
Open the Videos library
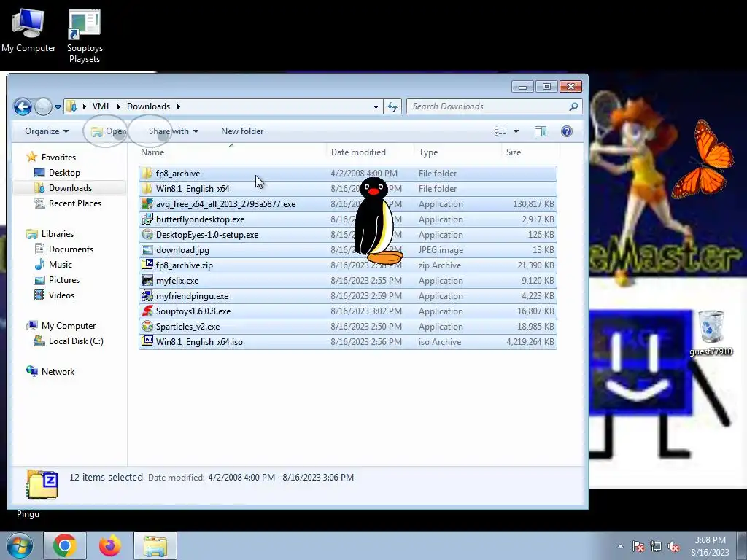pyautogui.click(x=61, y=295)
